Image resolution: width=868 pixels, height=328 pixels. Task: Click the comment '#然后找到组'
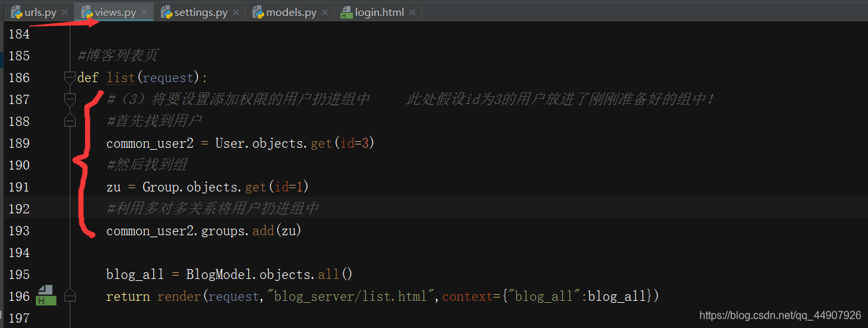tap(147, 165)
